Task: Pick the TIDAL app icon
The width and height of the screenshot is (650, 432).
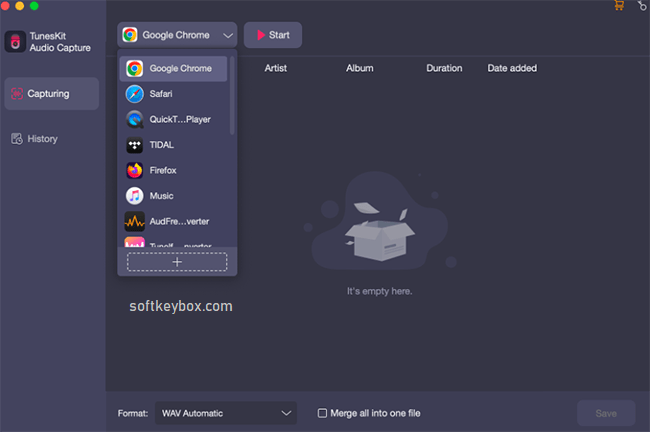Action: 134,145
